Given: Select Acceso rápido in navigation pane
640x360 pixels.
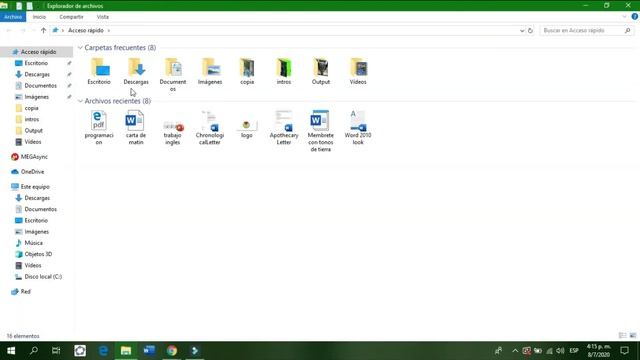Looking at the screenshot, I should coord(38,52).
